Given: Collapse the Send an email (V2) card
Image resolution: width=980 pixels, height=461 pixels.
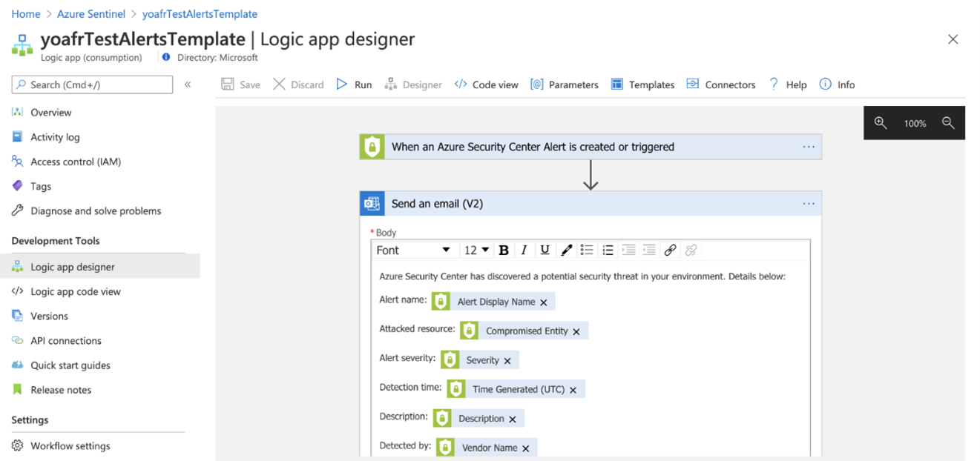Looking at the screenshot, I should [591, 204].
